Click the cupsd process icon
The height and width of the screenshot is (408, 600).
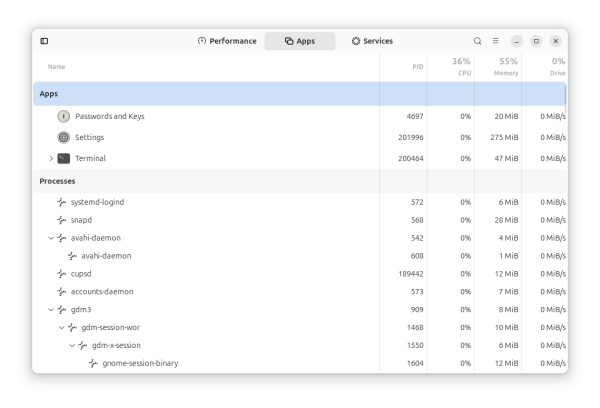pyautogui.click(x=61, y=274)
